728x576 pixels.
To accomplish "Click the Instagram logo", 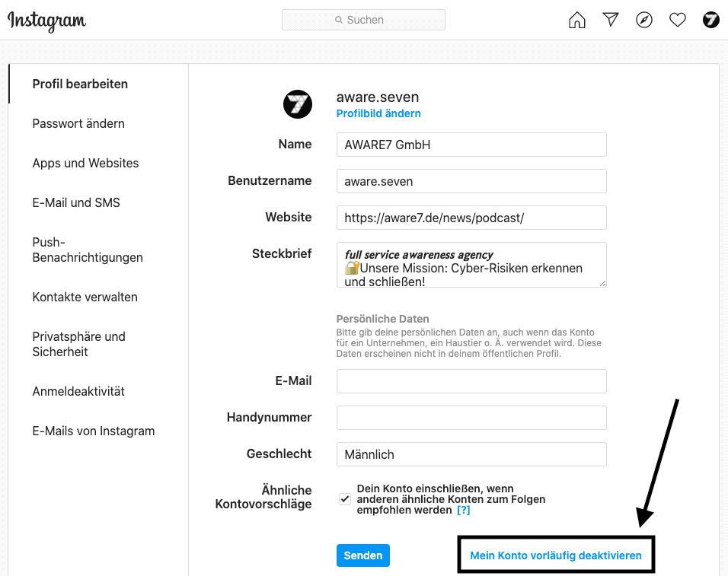I will (x=46, y=21).
